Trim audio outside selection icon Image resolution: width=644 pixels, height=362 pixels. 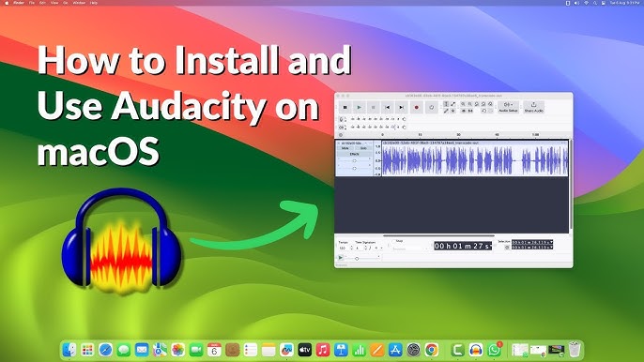coord(464,111)
